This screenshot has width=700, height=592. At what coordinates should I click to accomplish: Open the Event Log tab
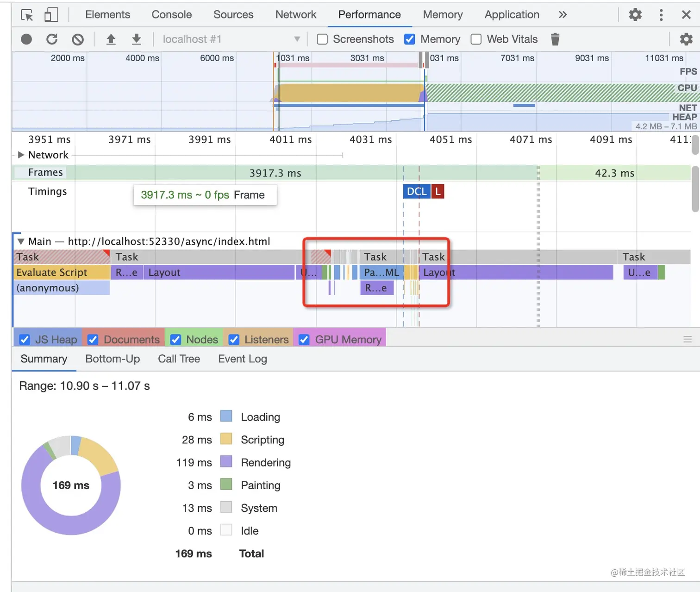[243, 359]
